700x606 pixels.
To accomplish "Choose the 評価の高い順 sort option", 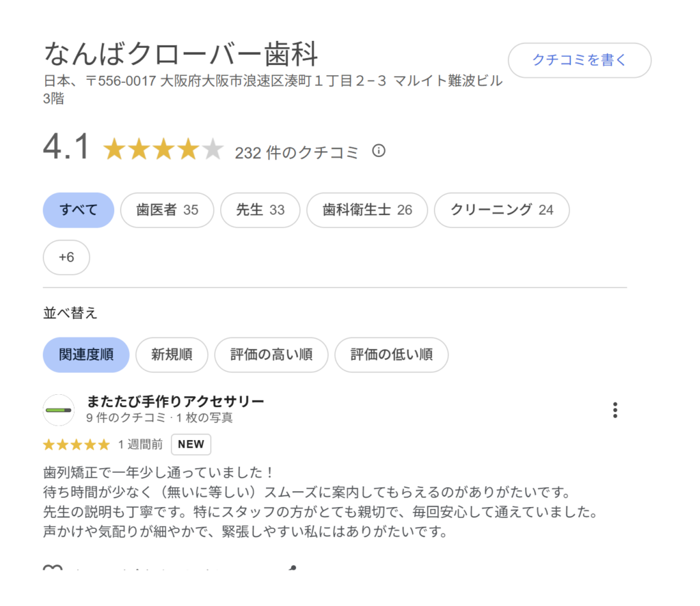I will click(271, 355).
